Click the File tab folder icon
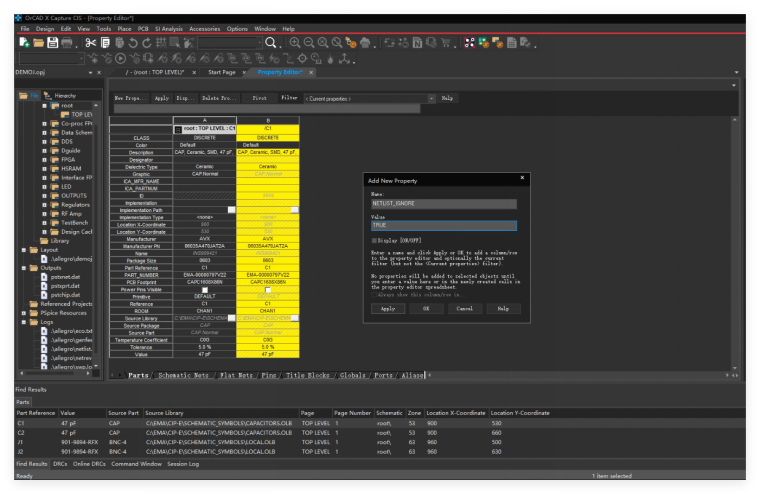The width and height of the screenshot is (761, 495). tap(23, 96)
